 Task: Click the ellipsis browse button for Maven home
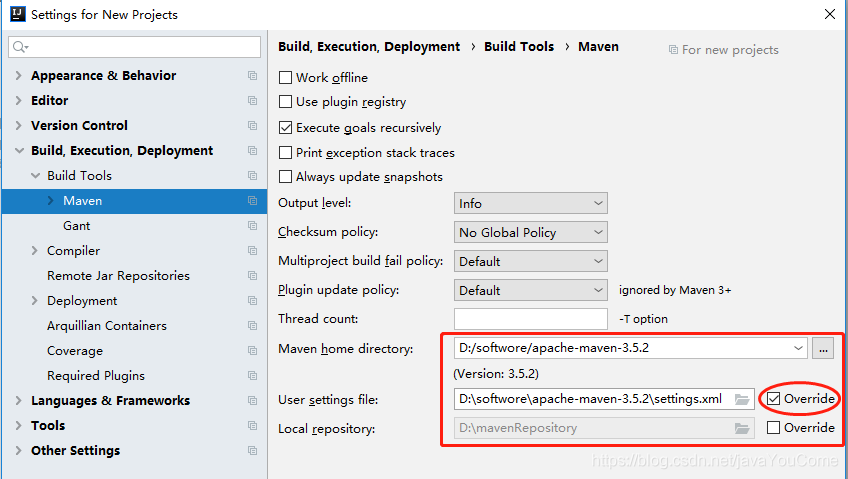822,348
